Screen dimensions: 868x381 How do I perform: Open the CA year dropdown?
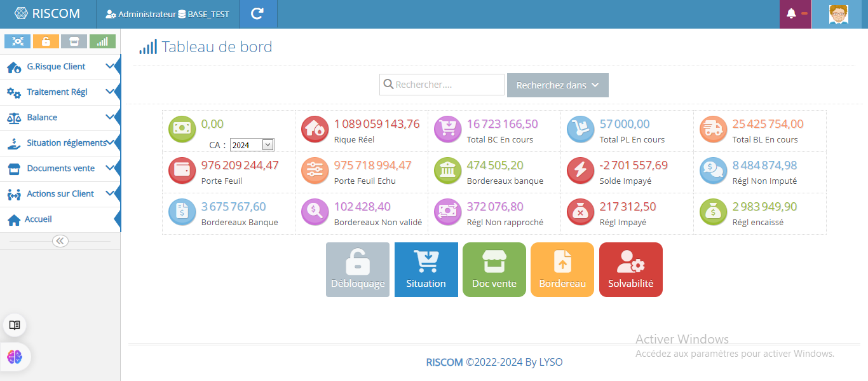coord(252,145)
